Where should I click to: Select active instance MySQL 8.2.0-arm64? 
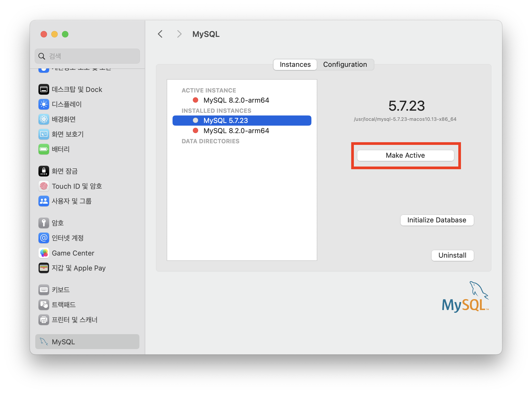pos(242,100)
